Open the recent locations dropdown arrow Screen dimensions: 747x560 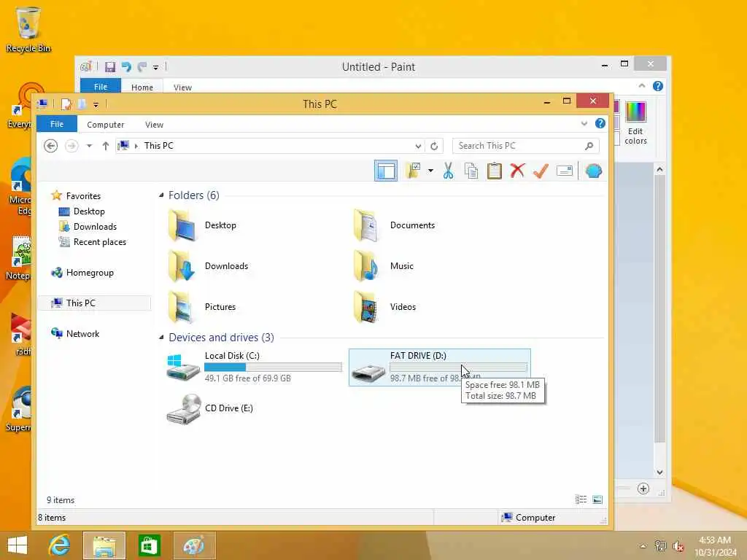pos(89,146)
